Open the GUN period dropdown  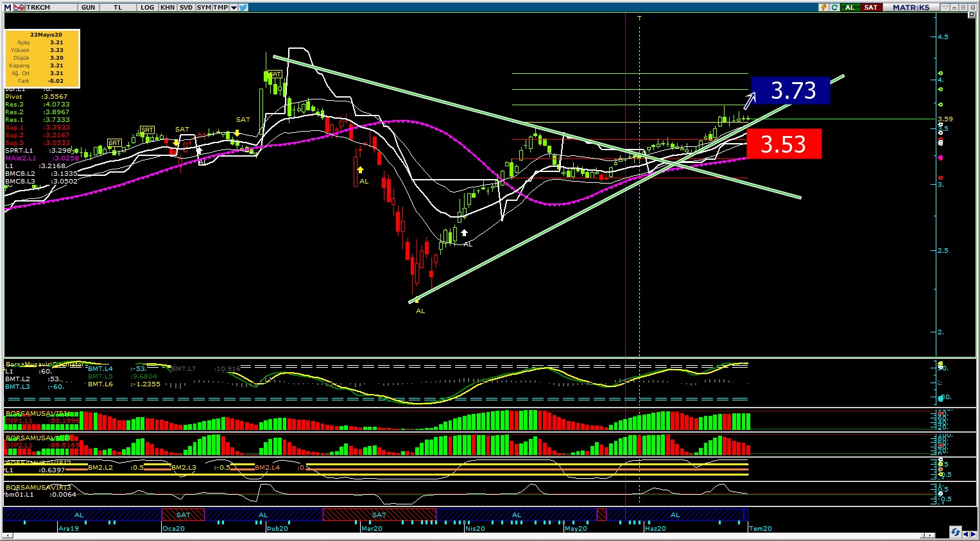89,8
